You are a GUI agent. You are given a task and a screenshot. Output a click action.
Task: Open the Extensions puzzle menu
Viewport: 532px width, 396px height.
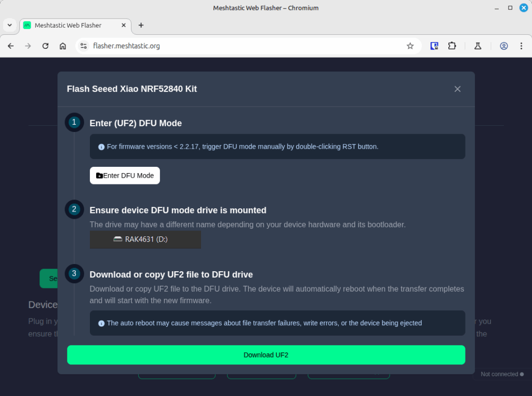tap(452, 46)
